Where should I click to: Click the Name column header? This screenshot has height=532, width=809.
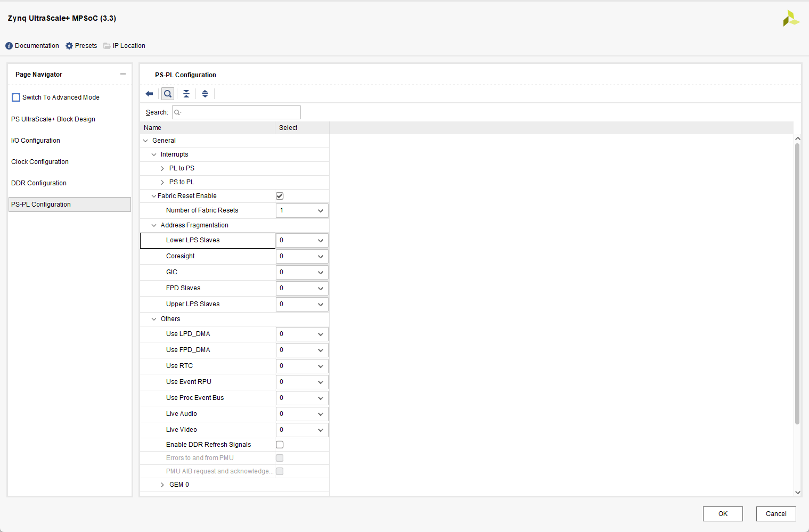pos(208,128)
